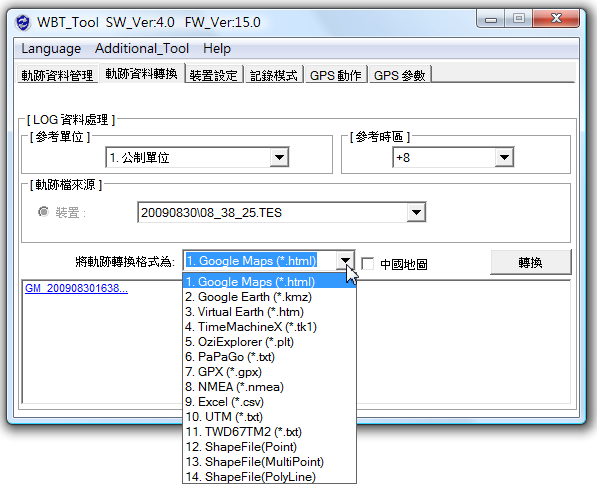Choose 3. Virtual Earth (*.htm)
The height and width of the screenshot is (486, 597).
click(270, 312)
